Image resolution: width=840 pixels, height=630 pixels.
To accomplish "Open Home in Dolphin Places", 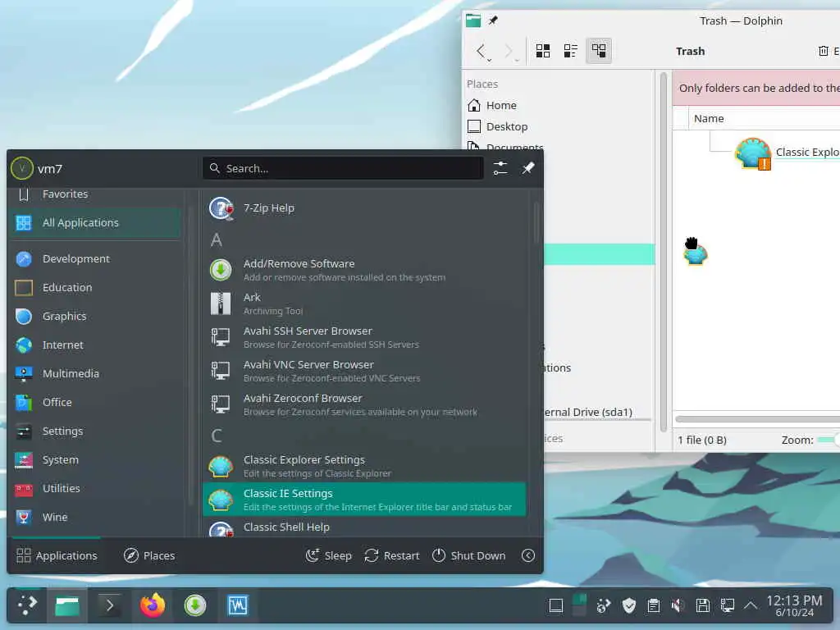I will (557, 106).
